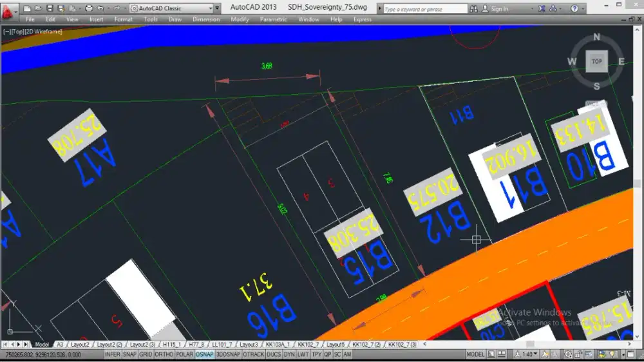Click the Quick View Drawings icon
This screenshot has height=362, width=644.
(502, 354)
